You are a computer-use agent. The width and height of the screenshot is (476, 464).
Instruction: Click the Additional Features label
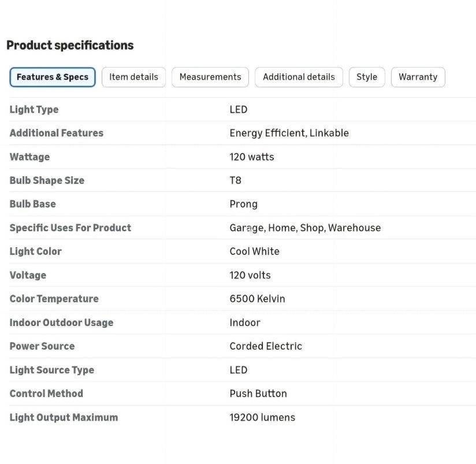click(57, 133)
